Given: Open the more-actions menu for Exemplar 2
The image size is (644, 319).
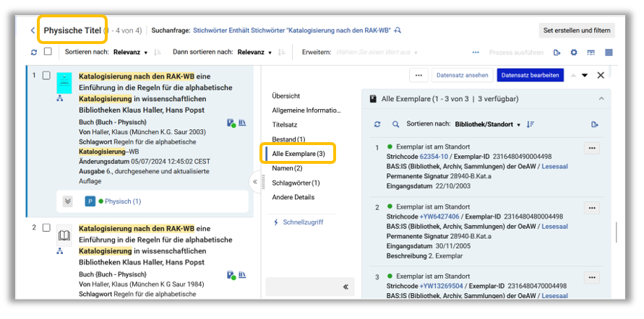Looking at the screenshot, I should (592, 208).
